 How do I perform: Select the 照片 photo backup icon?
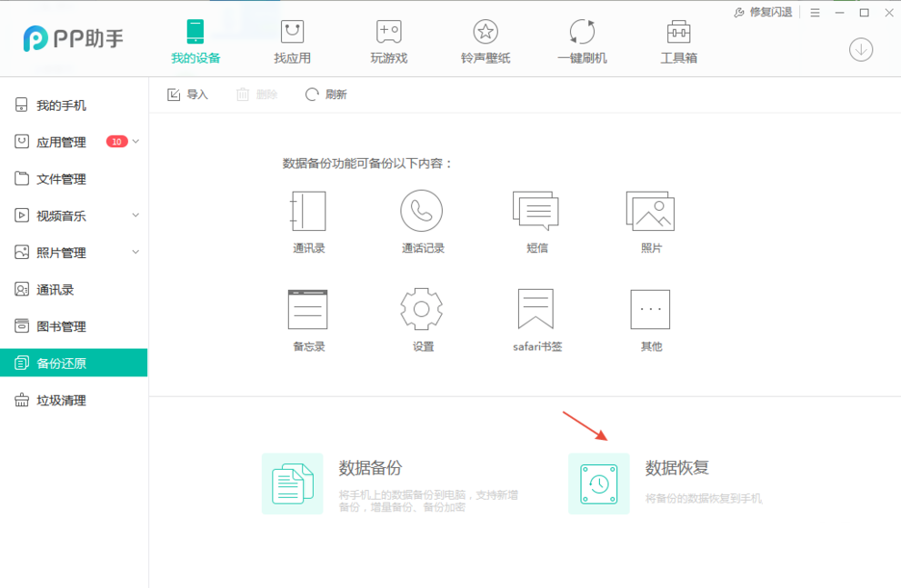point(650,211)
